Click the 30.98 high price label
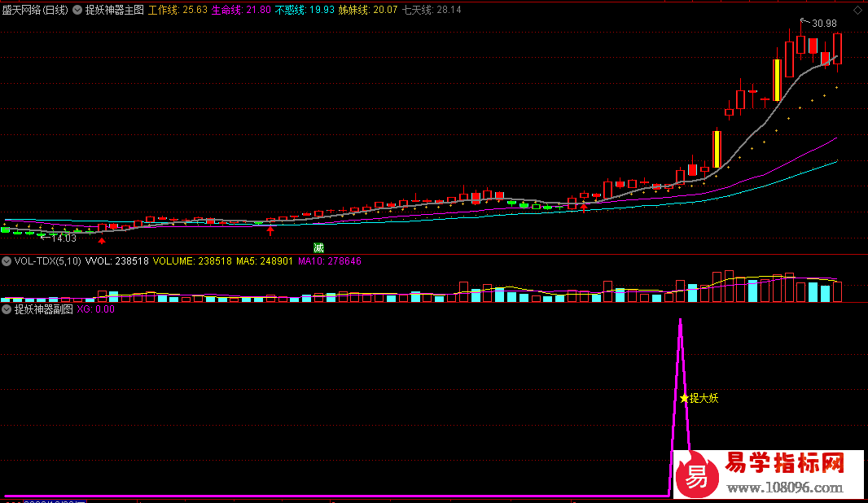The width and height of the screenshot is (868, 503). point(823,24)
